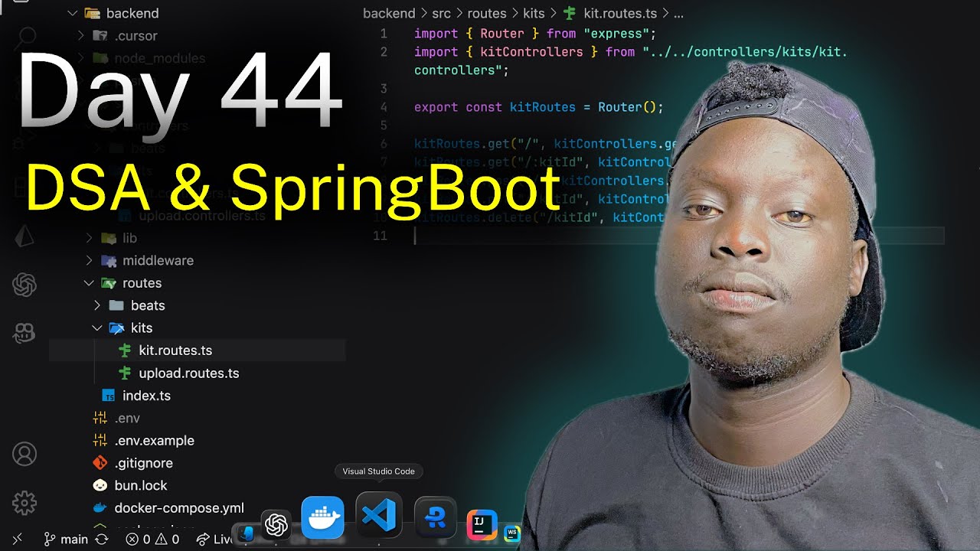Open .gitignore in the explorer
This screenshot has height=551, width=980.
click(143, 463)
